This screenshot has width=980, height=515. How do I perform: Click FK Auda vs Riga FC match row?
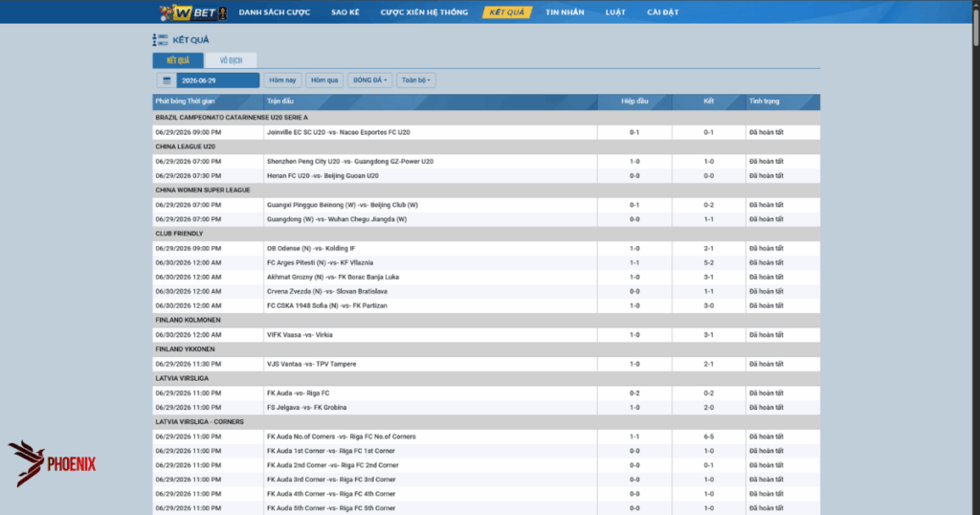coord(486,393)
